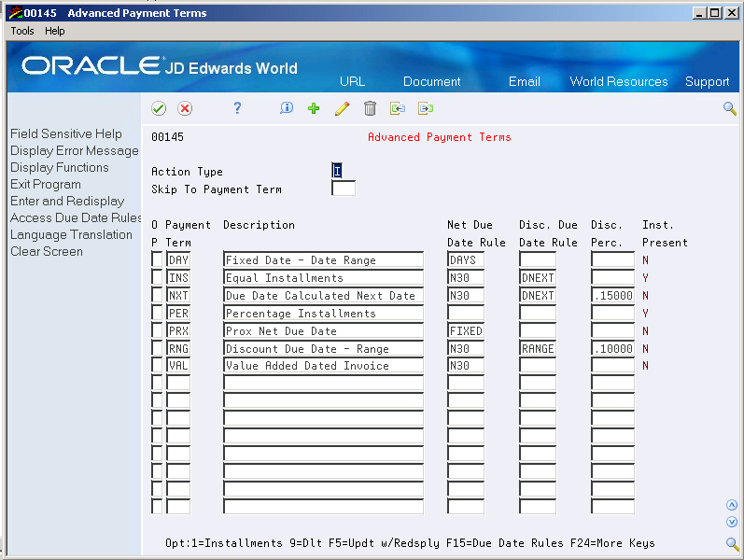
Task: Click program number 00145 text
Action: click(x=167, y=137)
